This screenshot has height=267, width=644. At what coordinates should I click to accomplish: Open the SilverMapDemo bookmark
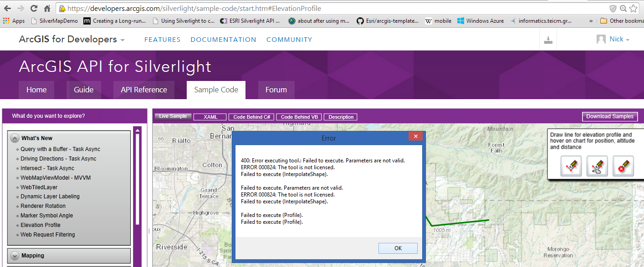[54, 20]
